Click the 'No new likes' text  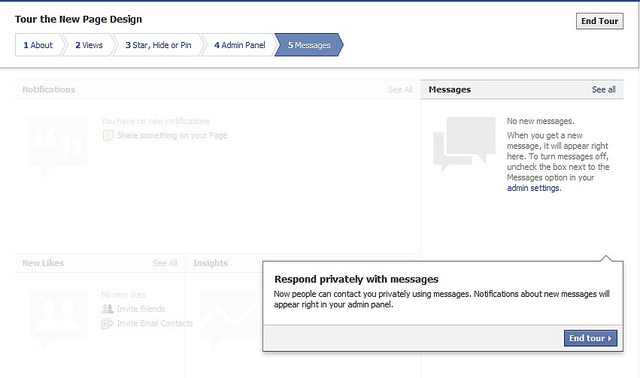pos(123,295)
